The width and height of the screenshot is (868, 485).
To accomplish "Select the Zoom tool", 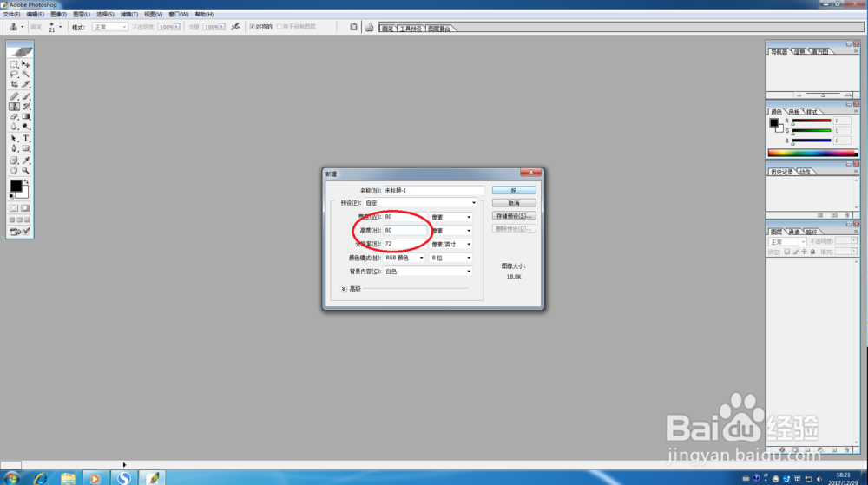I will (25, 170).
